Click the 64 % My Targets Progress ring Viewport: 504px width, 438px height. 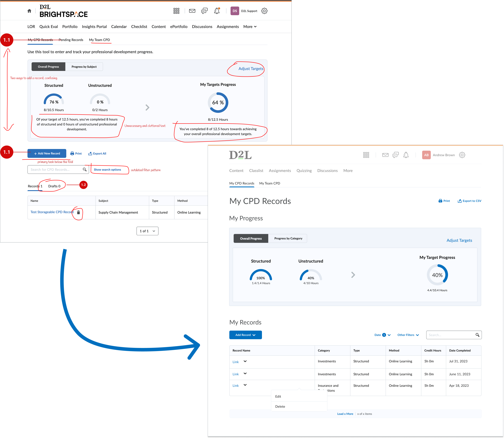[218, 103]
